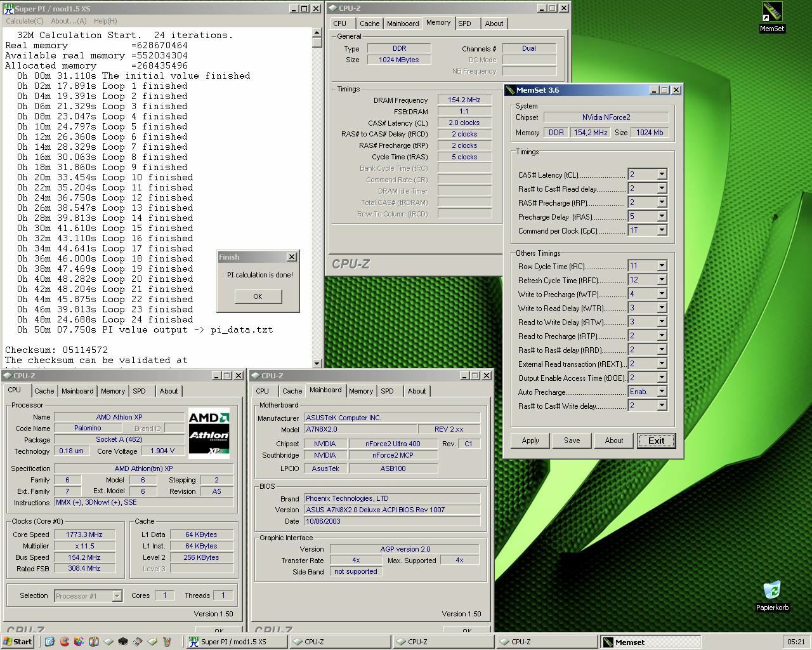
Task: Click the Checksum: 05114572 line in Super PI
Action: [56, 350]
